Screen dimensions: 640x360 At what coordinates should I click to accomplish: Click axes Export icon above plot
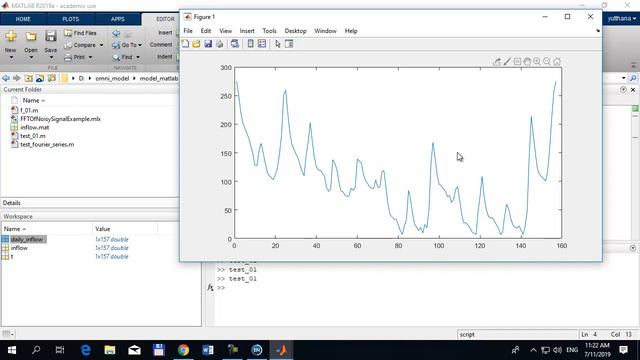tap(497, 62)
